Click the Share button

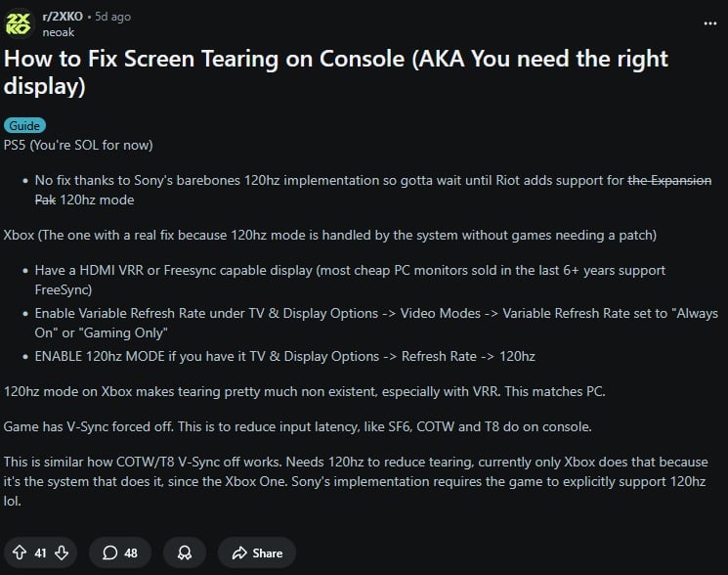[x=257, y=553]
